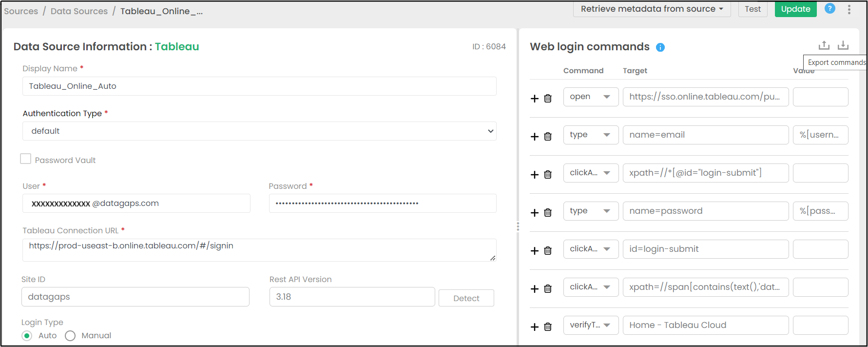
Task: Click the Detect button for Rest API
Action: (466, 298)
